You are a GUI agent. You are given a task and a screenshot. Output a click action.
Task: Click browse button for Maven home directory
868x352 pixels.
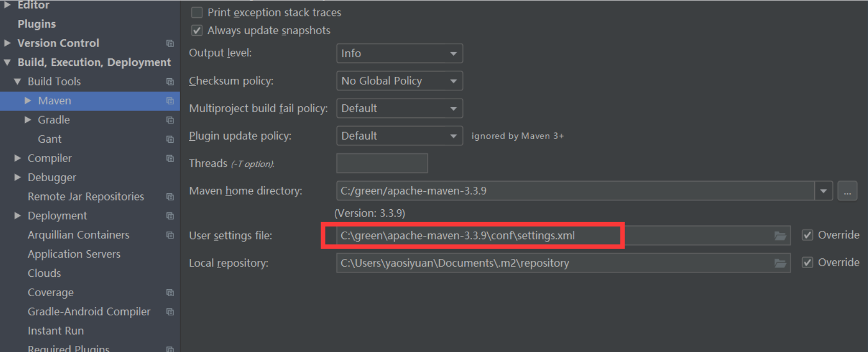[x=847, y=191]
